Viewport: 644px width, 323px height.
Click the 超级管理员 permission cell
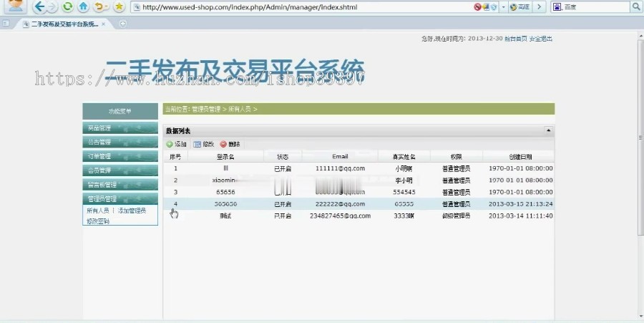pyautogui.click(x=457, y=216)
